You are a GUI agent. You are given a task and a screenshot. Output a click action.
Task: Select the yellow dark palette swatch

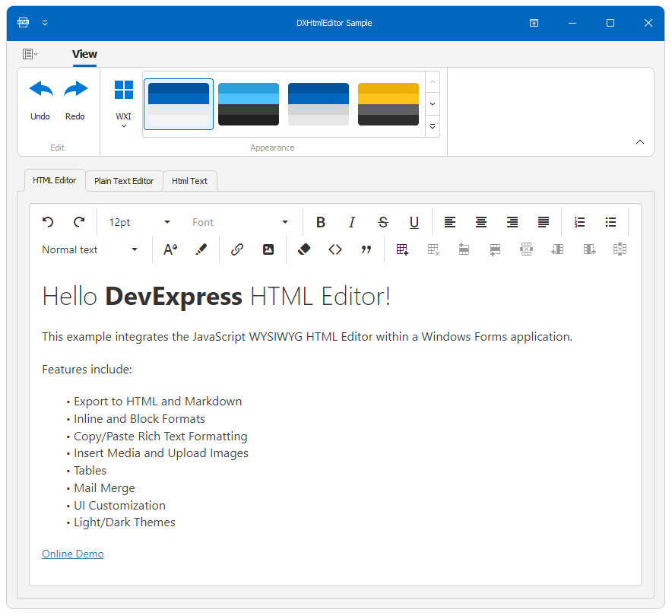(x=388, y=104)
